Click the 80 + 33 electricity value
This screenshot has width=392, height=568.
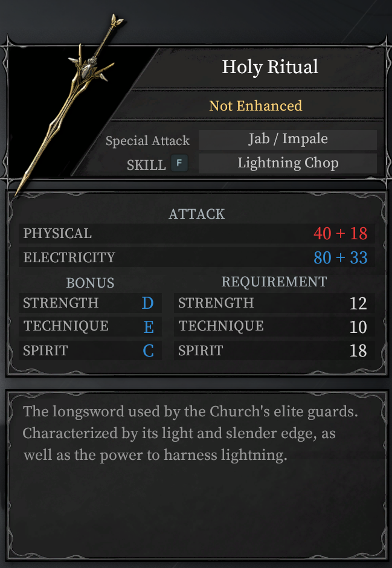click(340, 258)
